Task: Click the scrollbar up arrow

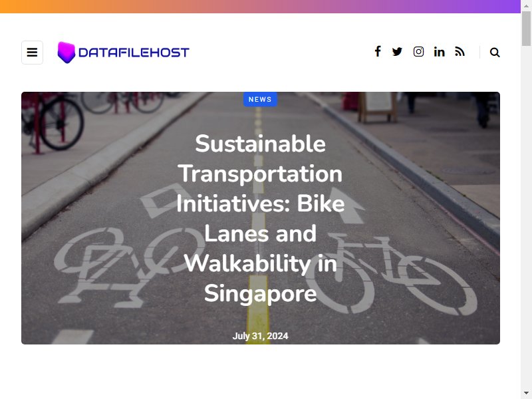Action: click(x=526, y=5)
